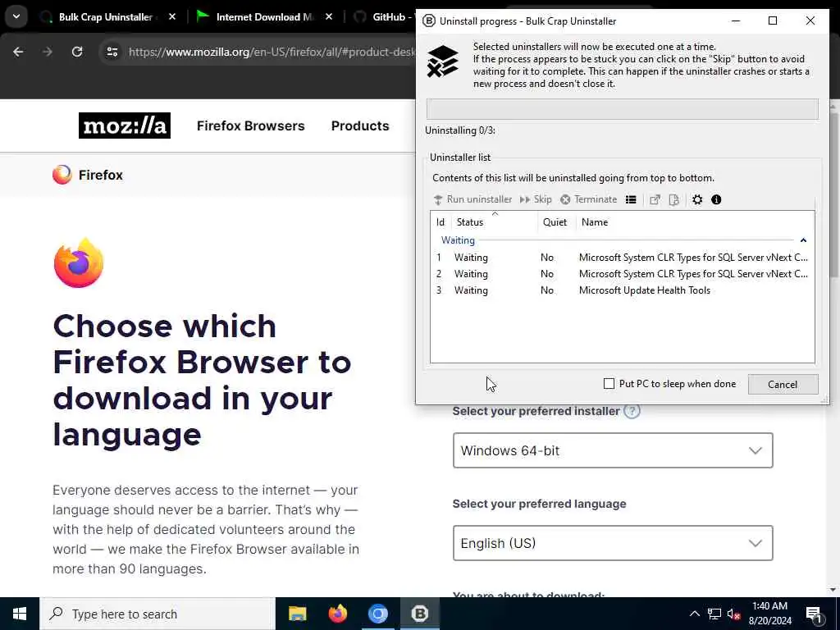
Task: Open the list view options icon
Action: pyautogui.click(x=631, y=199)
